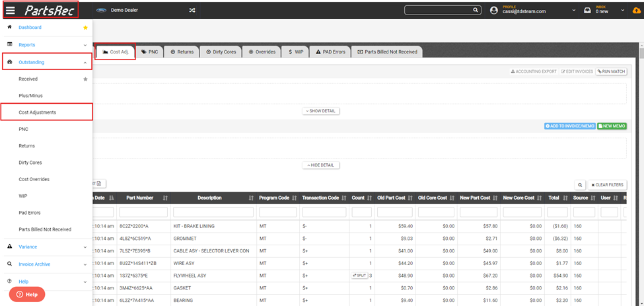The width and height of the screenshot is (644, 306).
Task: Switch to the Cost Adj. tab
Action: tap(116, 52)
